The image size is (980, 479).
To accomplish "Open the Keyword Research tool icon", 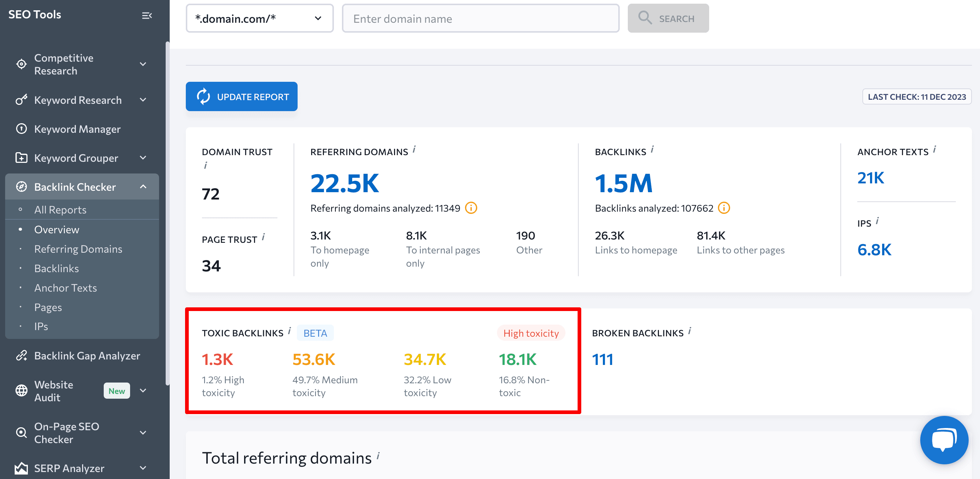I will point(21,100).
